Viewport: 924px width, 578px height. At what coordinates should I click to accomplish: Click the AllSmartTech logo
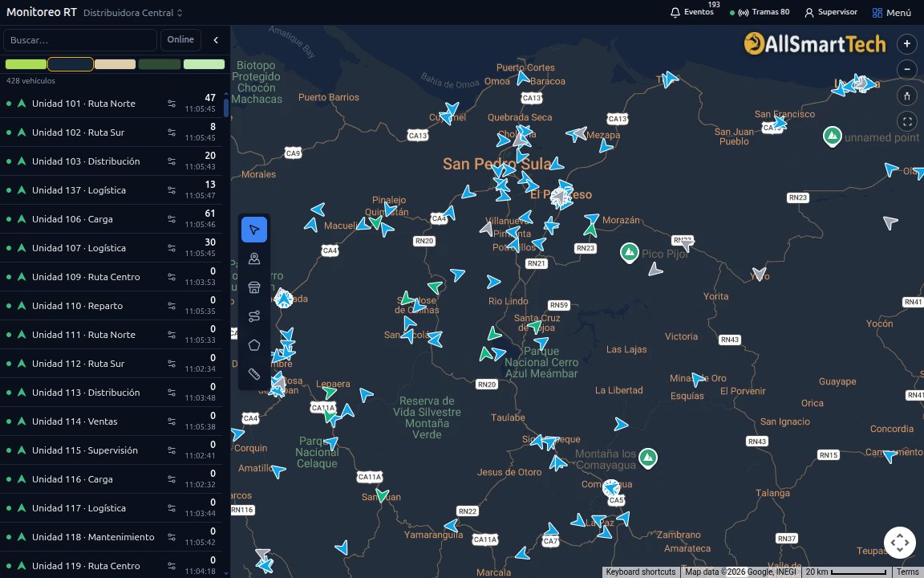click(814, 43)
